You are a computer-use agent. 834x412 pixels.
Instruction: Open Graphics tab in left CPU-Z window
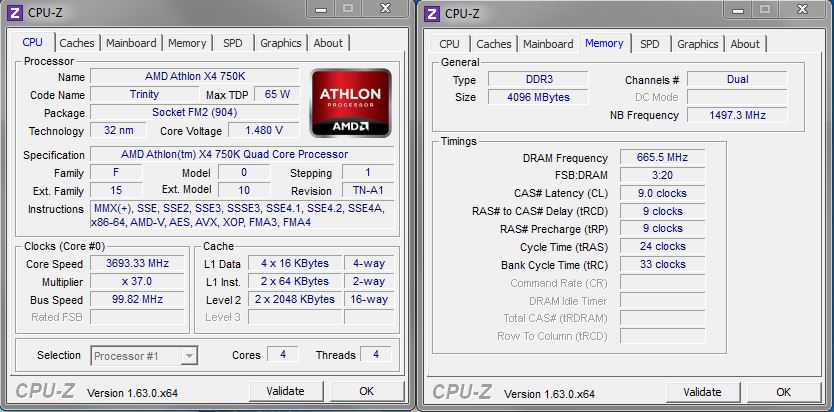(281, 43)
